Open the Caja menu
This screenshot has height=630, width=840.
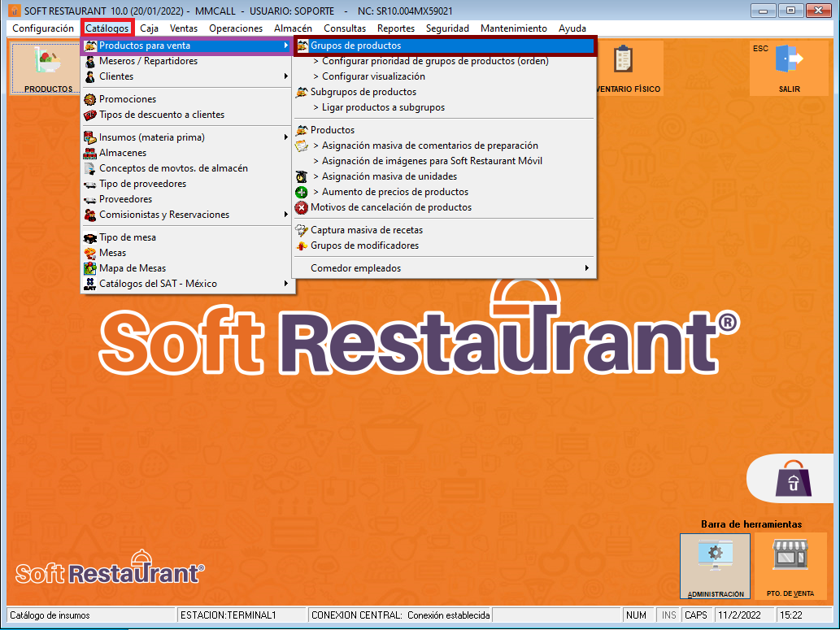(149, 28)
